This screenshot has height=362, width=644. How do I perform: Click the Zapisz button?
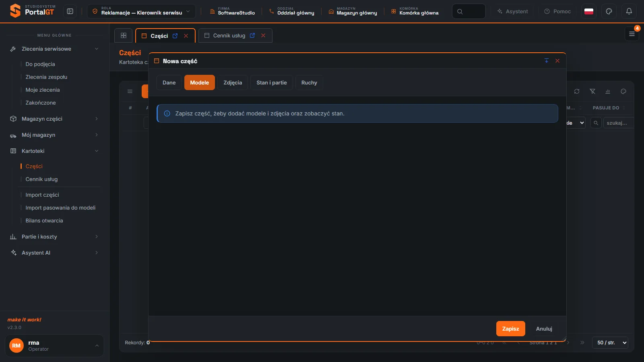click(511, 329)
